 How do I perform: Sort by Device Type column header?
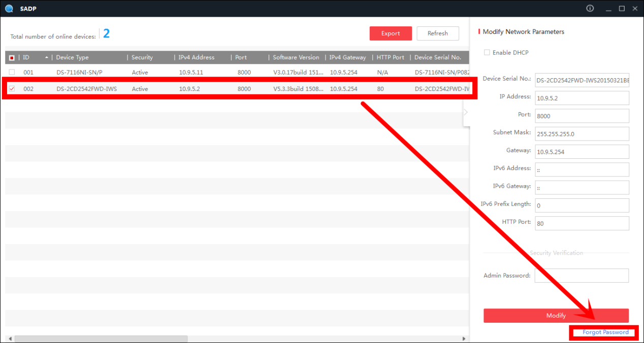coord(73,57)
